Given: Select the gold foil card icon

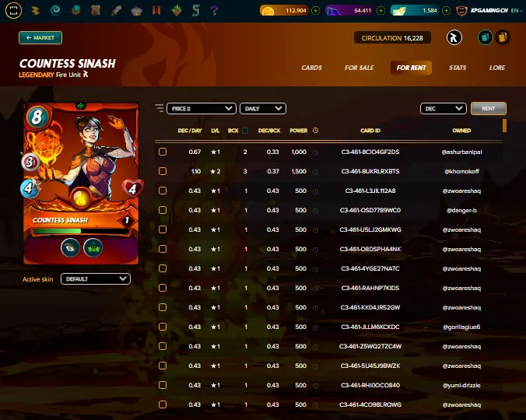Looking at the screenshot, I should point(503,37).
